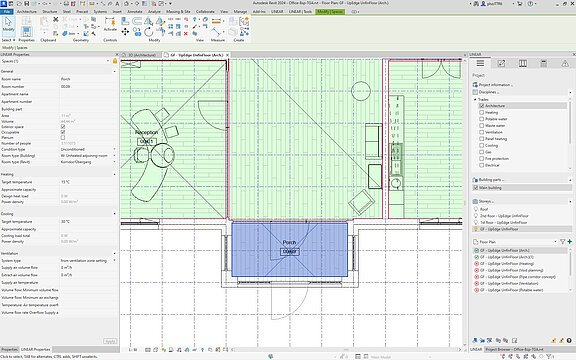Click the Rotate tool icon

pos(149,32)
